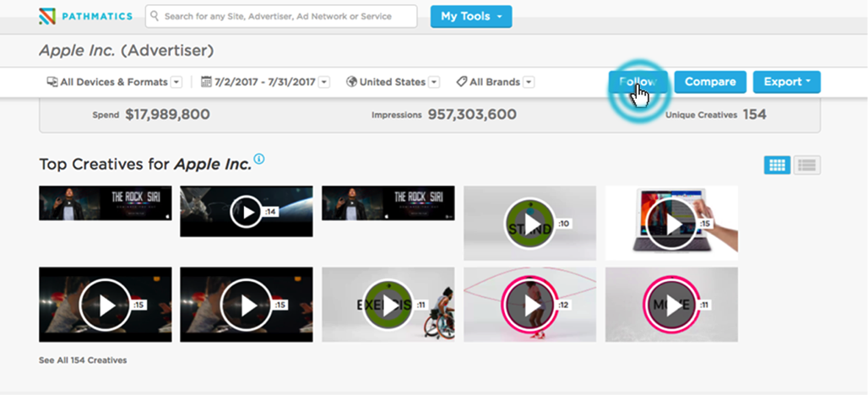Switch to list view of creatives
The width and height of the screenshot is (868, 395).
807,165
